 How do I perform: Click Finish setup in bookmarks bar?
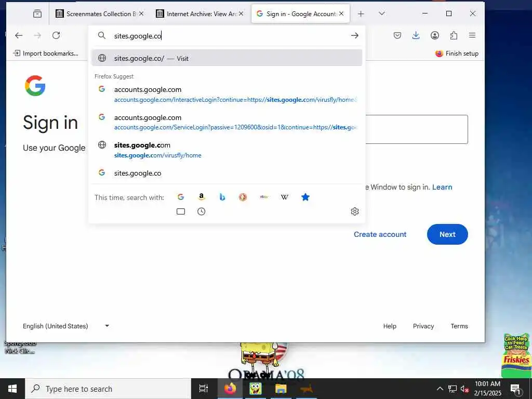457,54
